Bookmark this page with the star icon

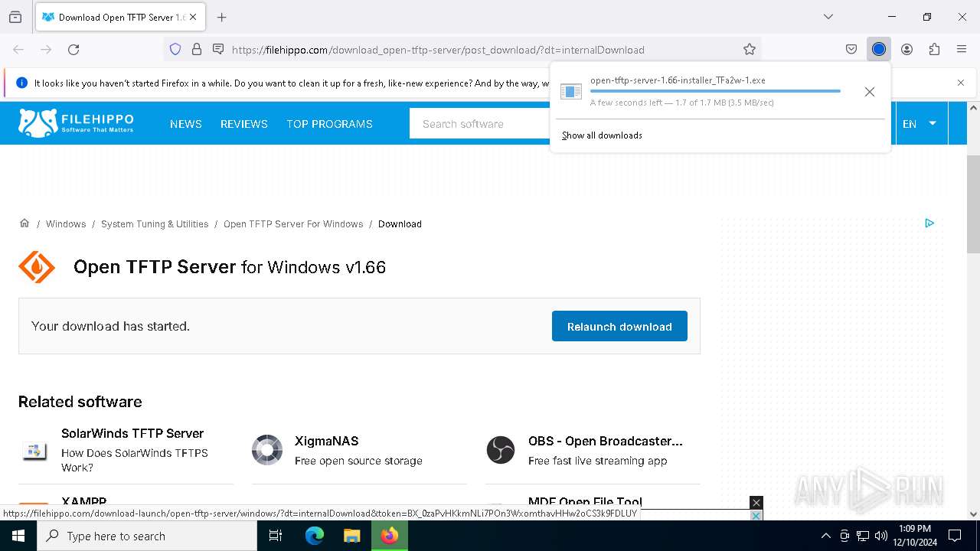pyautogui.click(x=750, y=50)
